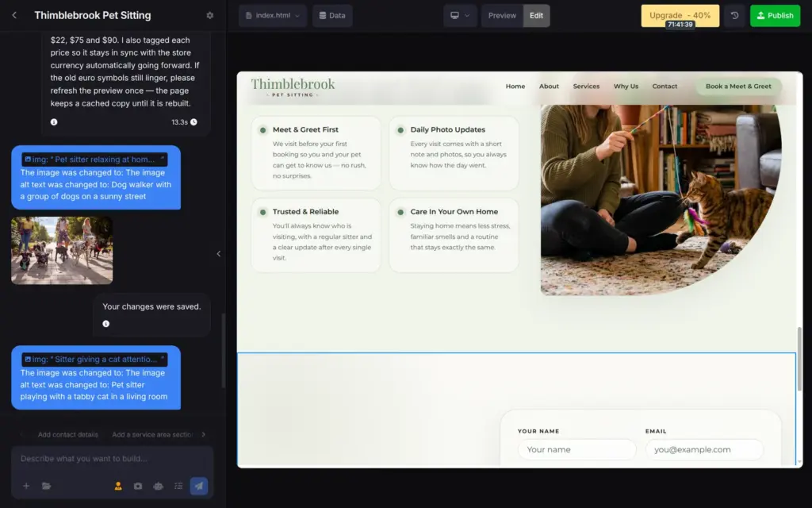Select the cat and sitter photo on the page
This screenshot has height=508, width=812.
click(x=661, y=200)
